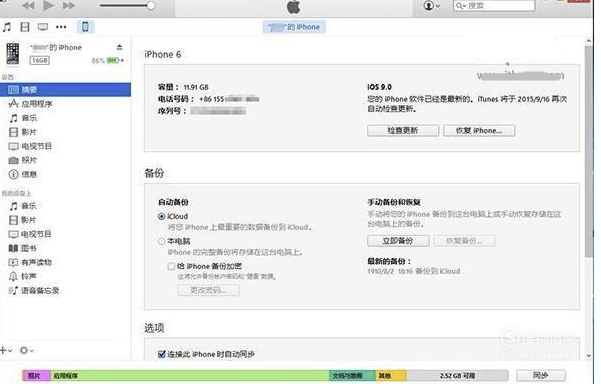The width and height of the screenshot is (601, 384).
Task: Open 图书 in the sidebar
Action: coord(23,248)
